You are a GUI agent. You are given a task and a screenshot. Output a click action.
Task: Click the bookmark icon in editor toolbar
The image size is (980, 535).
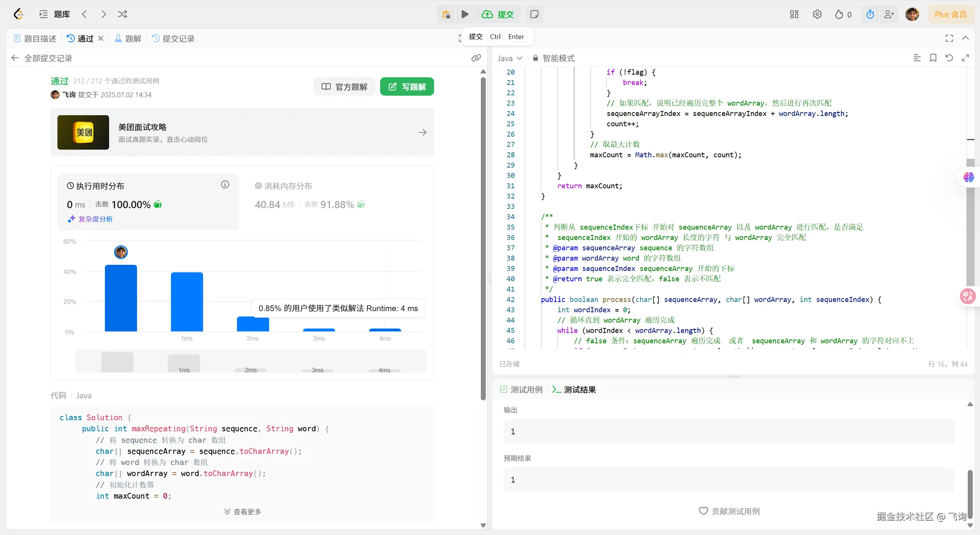coord(933,58)
